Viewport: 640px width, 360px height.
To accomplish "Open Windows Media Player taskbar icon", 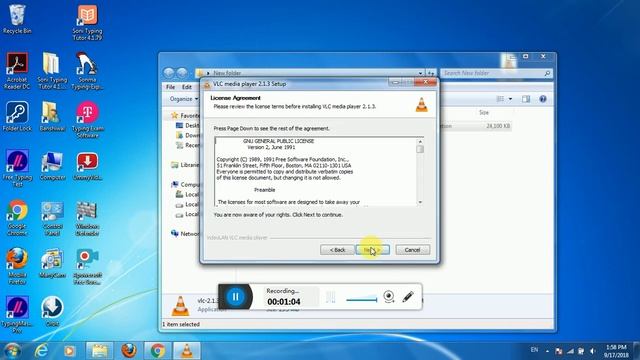I will tap(69, 351).
